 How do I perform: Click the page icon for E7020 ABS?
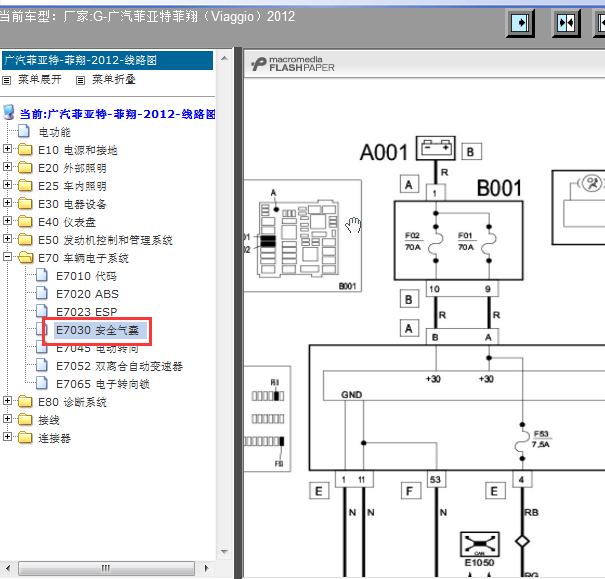click(42, 293)
